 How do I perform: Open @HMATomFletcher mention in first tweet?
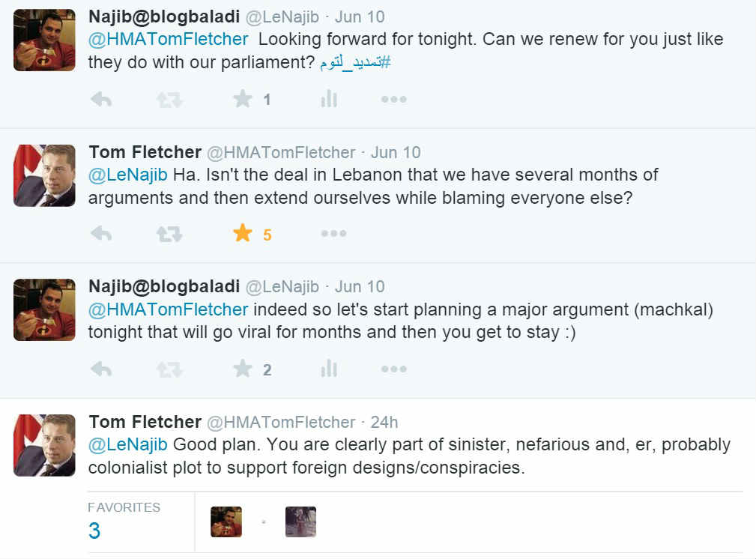168,40
